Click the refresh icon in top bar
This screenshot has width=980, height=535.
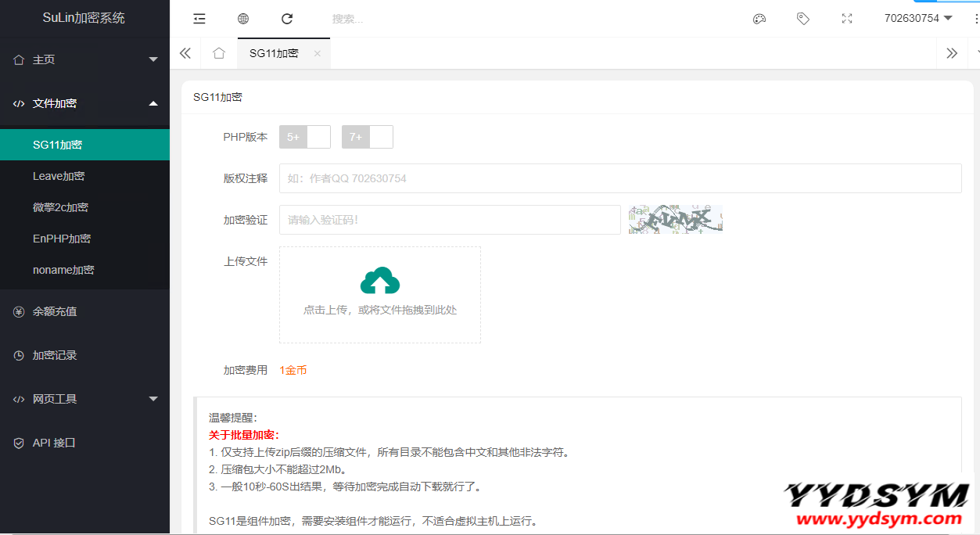[287, 19]
